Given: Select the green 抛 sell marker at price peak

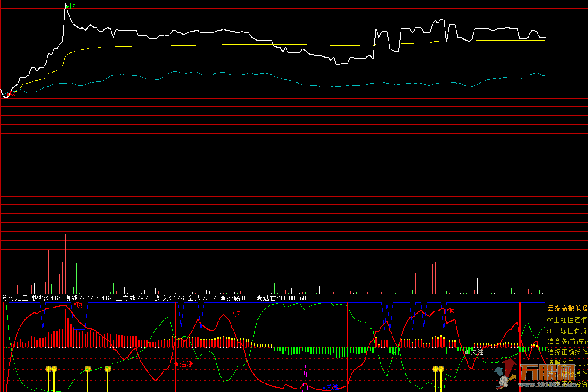Looking at the screenshot, I should tap(71, 6).
